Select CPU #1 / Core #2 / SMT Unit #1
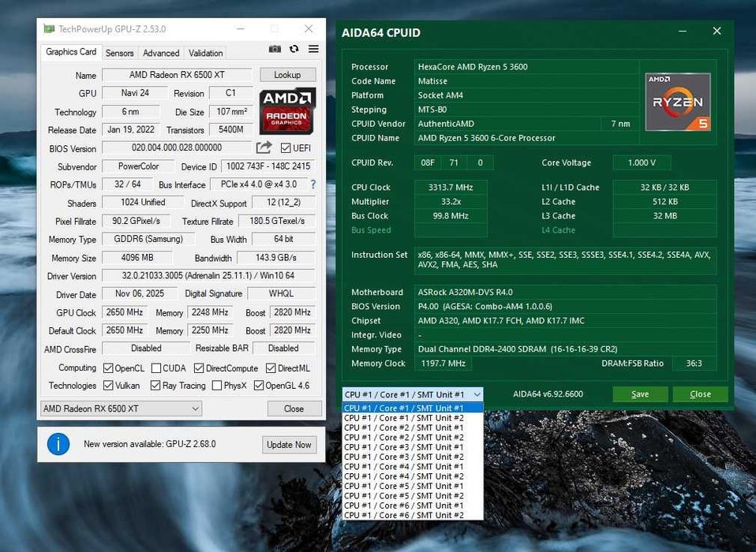Screen dimensions: 756x552 413,427
